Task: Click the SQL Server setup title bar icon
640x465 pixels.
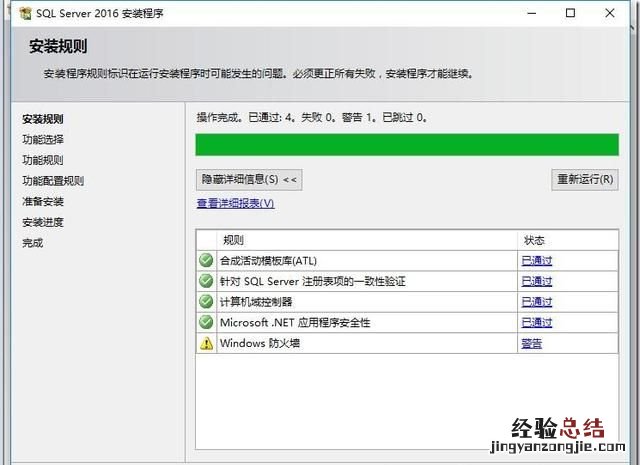Action: pos(25,13)
